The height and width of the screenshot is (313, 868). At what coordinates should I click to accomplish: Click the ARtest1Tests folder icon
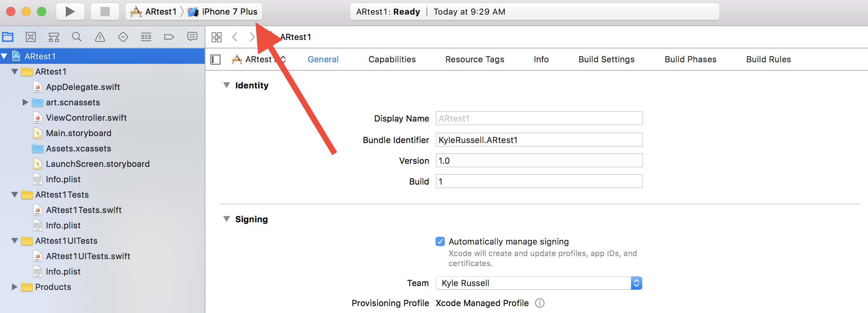coord(27,195)
